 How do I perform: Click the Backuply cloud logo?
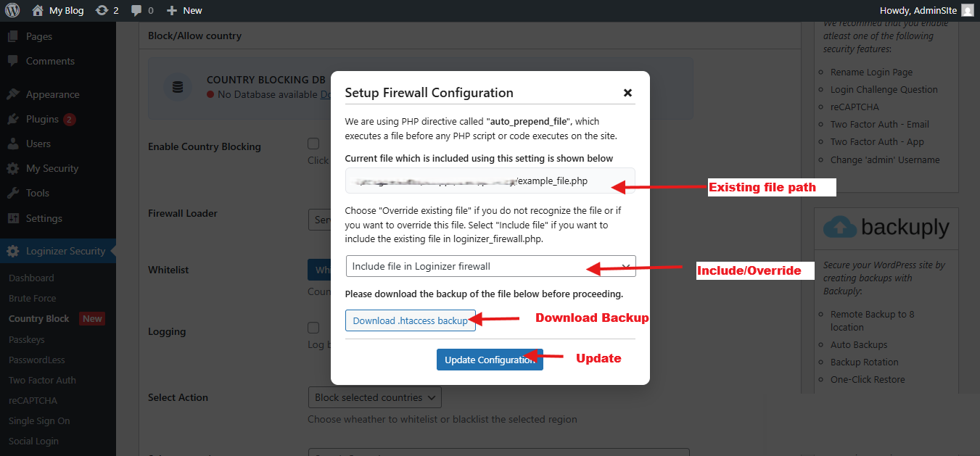(x=840, y=228)
